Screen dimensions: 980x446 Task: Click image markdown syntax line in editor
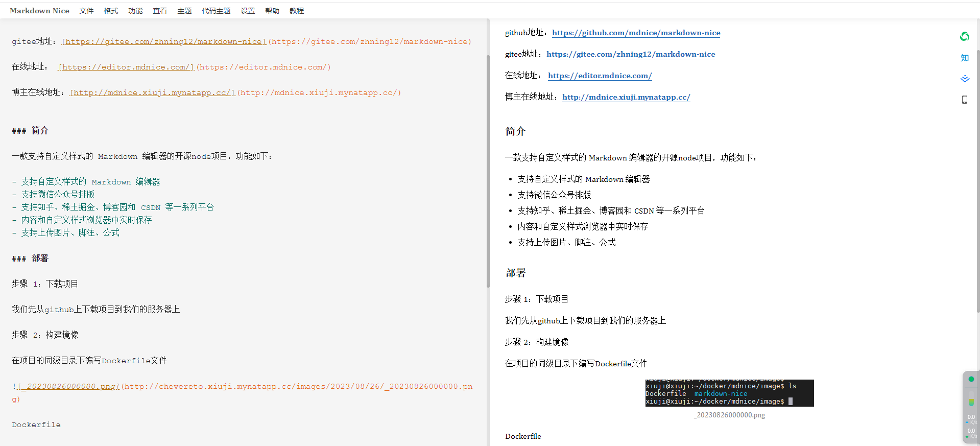click(242, 393)
